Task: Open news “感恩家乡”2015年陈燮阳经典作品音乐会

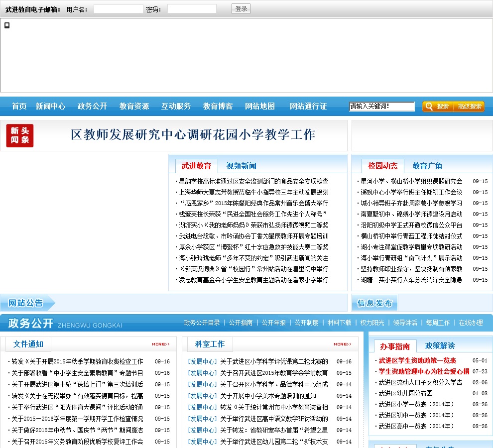Action: pos(253,204)
